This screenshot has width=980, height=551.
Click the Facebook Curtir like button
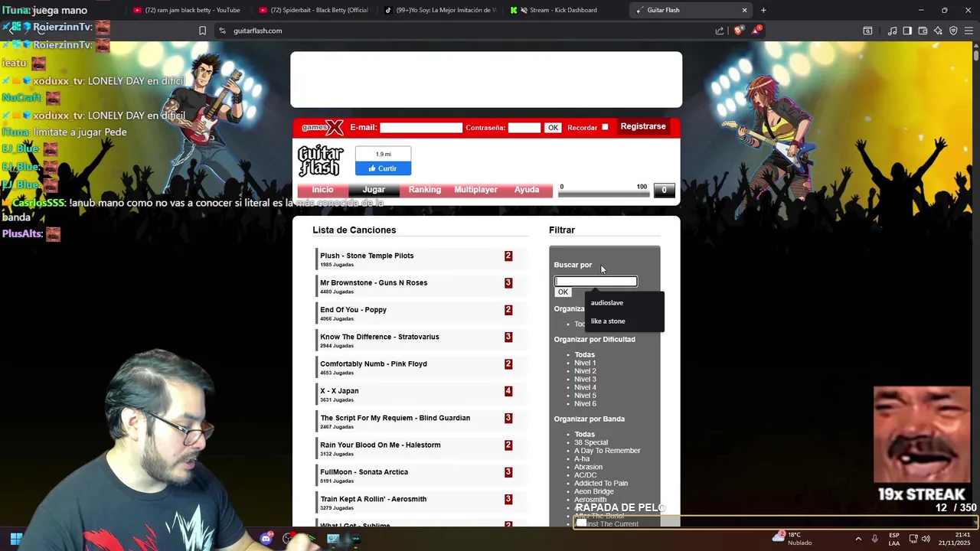tap(383, 168)
